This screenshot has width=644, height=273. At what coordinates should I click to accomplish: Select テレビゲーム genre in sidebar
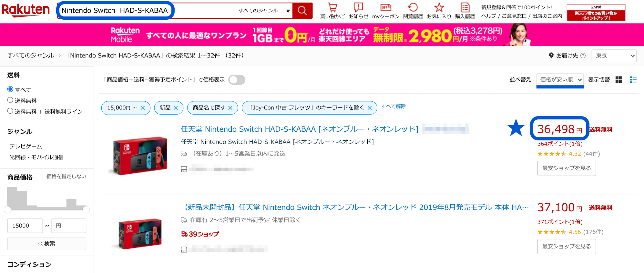pos(26,147)
